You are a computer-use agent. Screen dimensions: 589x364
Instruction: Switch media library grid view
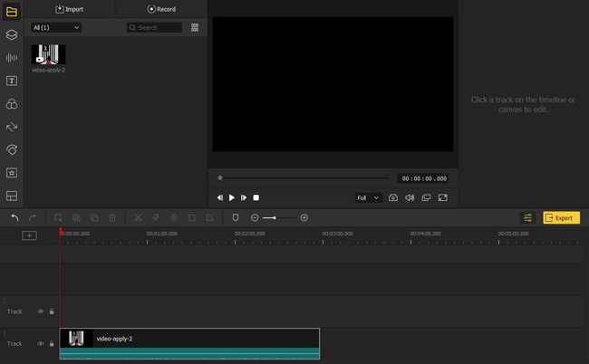click(x=195, y=27)
